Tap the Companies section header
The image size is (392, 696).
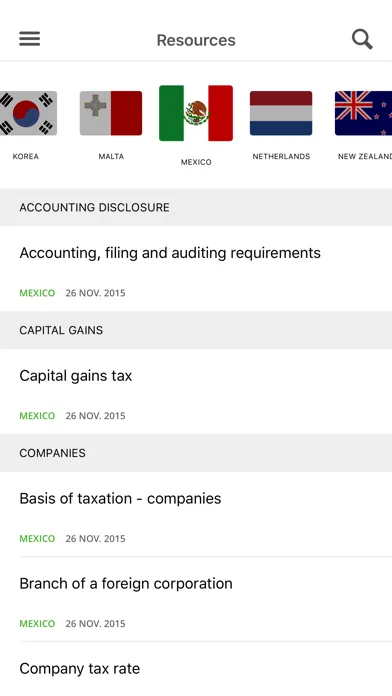196,453
